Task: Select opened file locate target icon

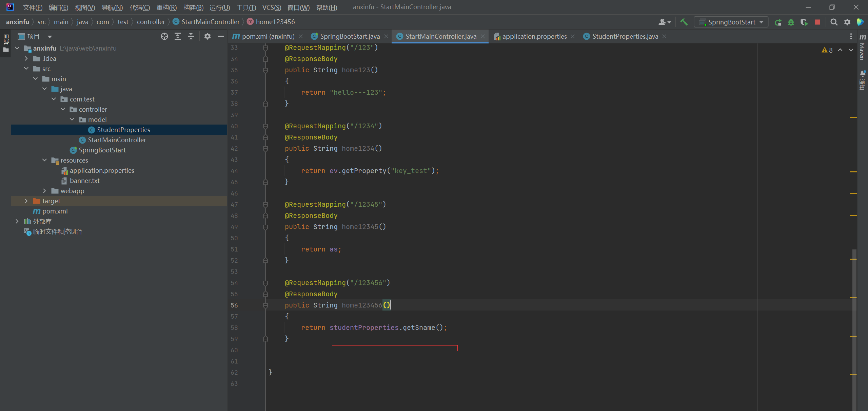Action: [164, 36]
